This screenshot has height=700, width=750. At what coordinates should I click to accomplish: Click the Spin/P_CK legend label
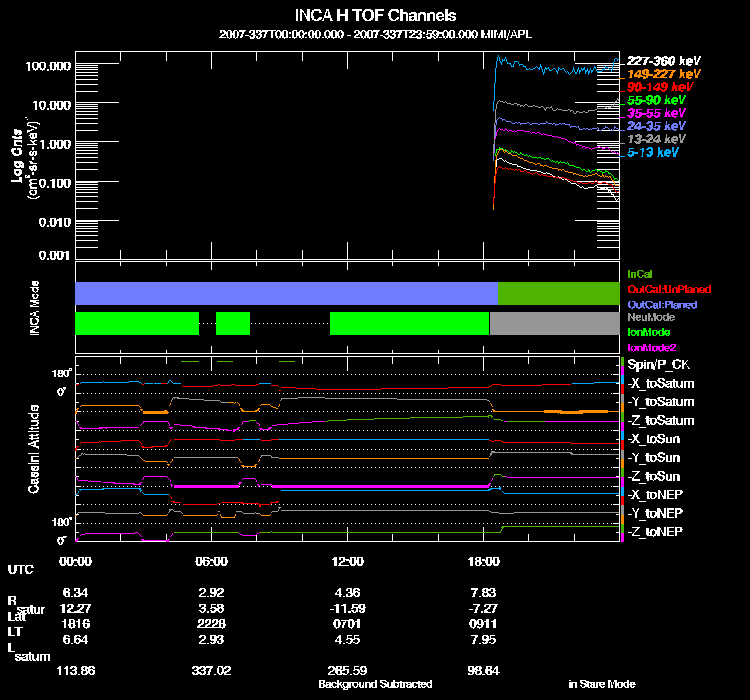tap(658, 365)
